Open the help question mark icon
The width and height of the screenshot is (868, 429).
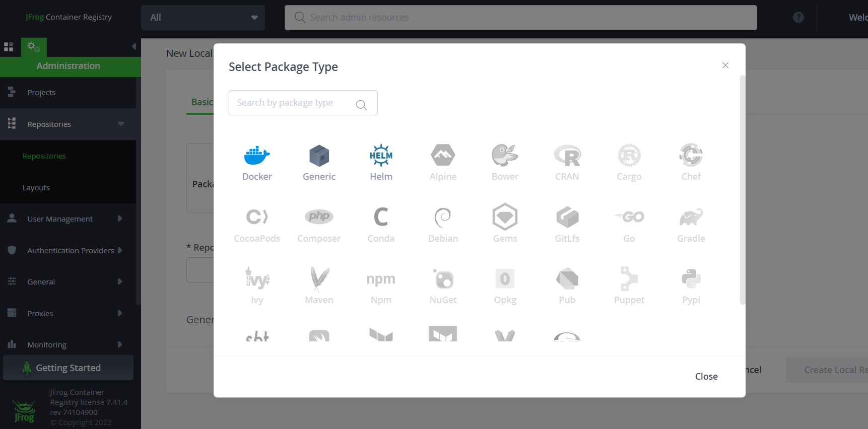point(798,18)
